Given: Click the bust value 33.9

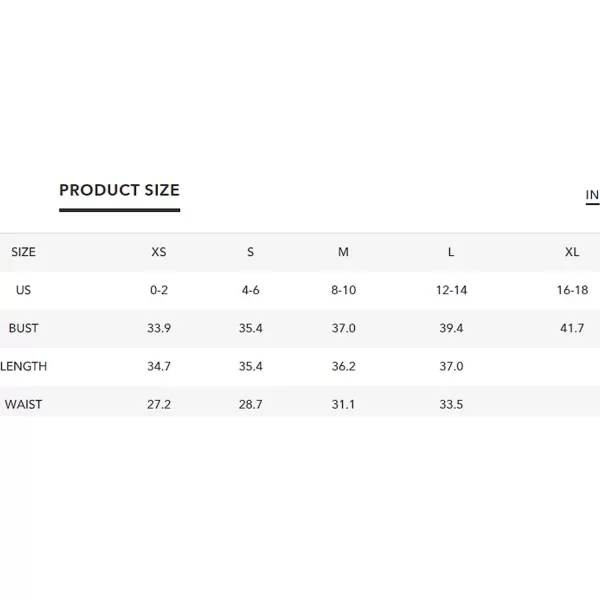Looking at the screenshot, I should pyautogui.click(x=159, y=328).
